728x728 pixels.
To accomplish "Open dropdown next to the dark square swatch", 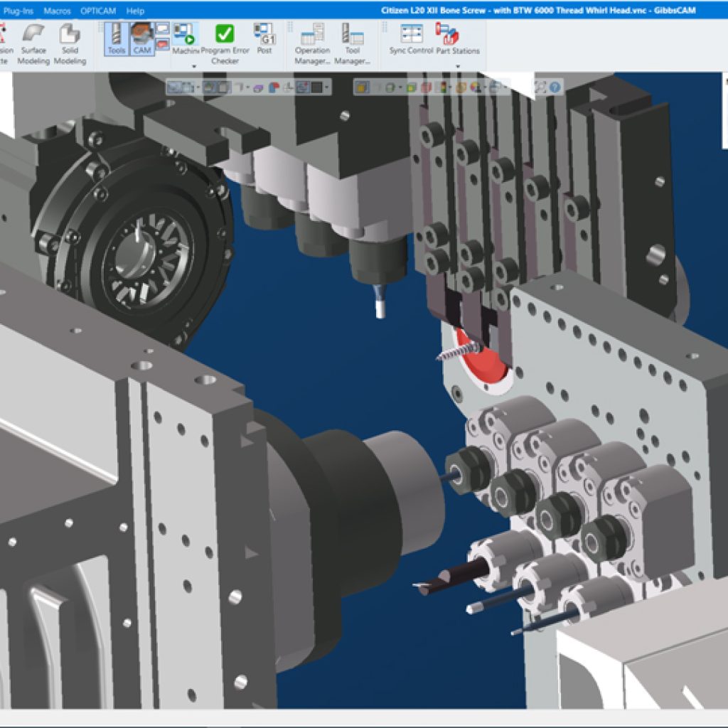I will [326, 87].
